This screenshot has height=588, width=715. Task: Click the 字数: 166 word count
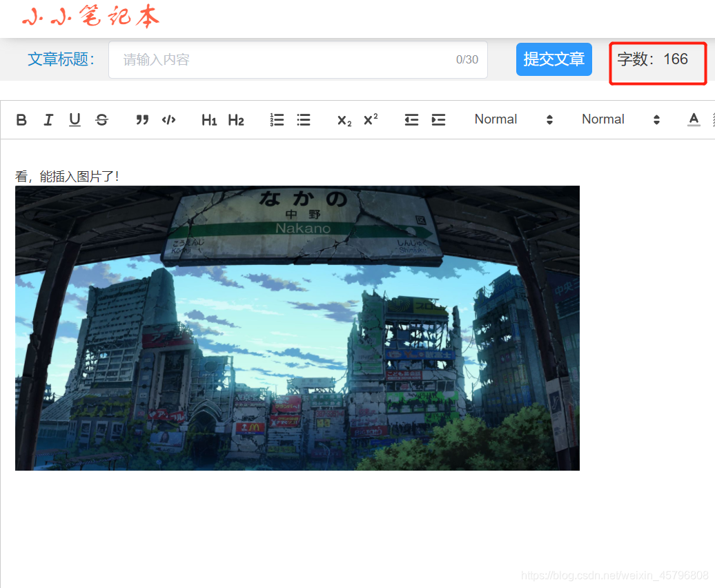(x=652, y=59)
